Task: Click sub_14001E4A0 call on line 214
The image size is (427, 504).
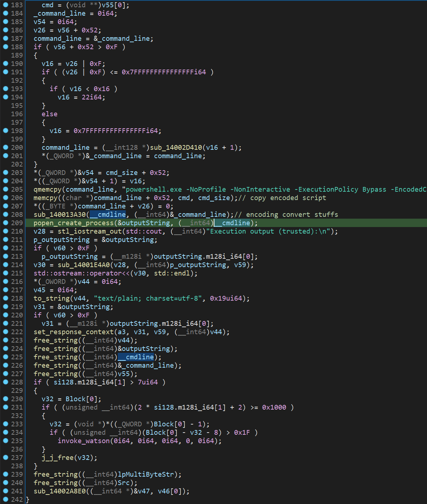Action: pyautogui.click(x=84, y=265)
